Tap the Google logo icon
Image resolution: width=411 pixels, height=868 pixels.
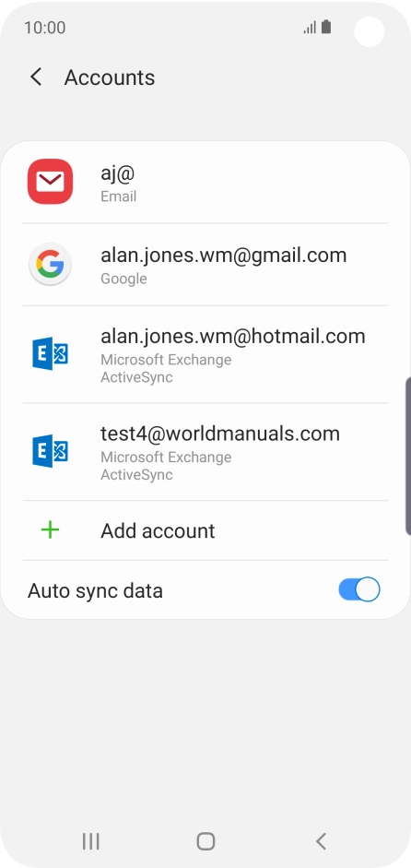tap(50, 264)
